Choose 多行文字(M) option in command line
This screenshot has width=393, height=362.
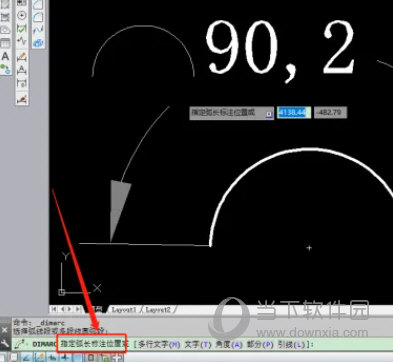point(159,344)
